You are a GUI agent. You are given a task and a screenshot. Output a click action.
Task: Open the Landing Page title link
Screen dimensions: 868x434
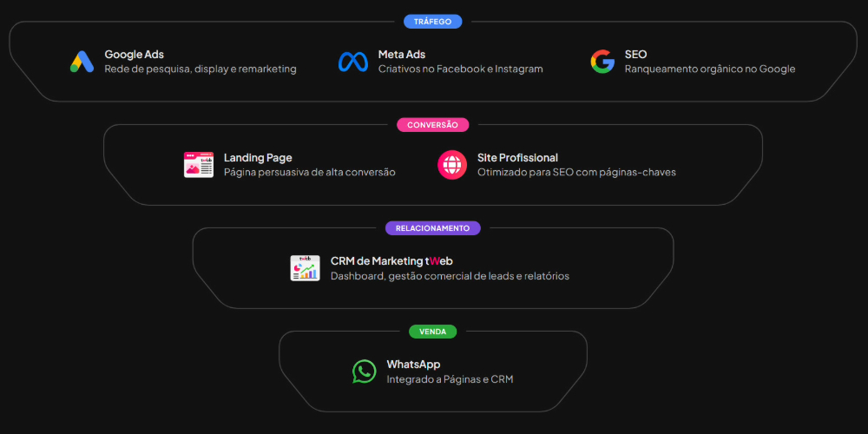pos(258,158)
